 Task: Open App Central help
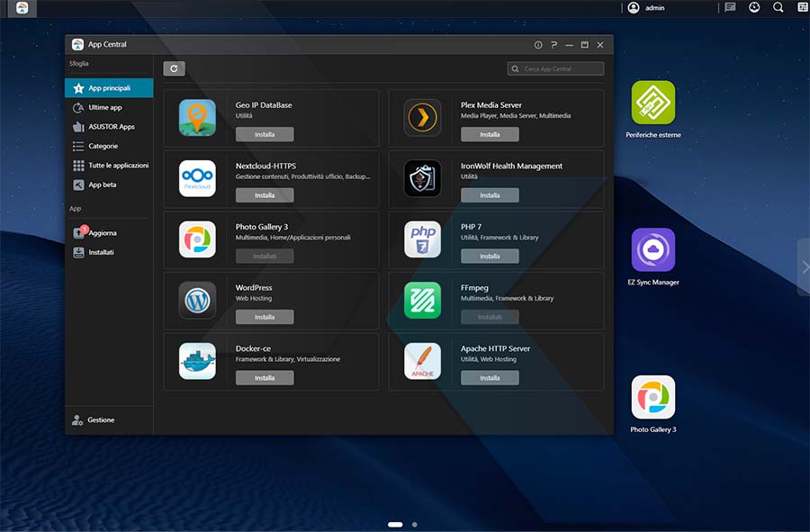point(553,44)
